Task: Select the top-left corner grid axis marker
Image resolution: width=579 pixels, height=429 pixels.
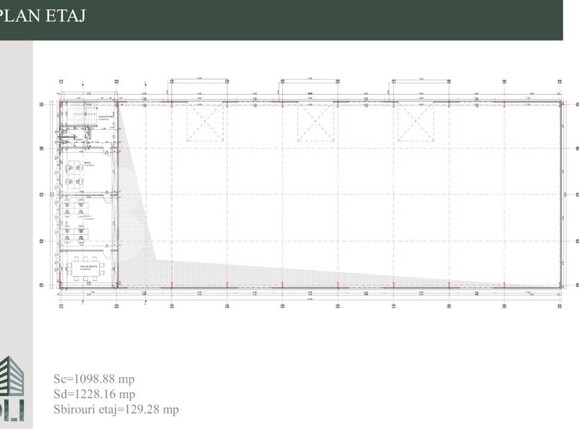Action: (x=61, y=82)
